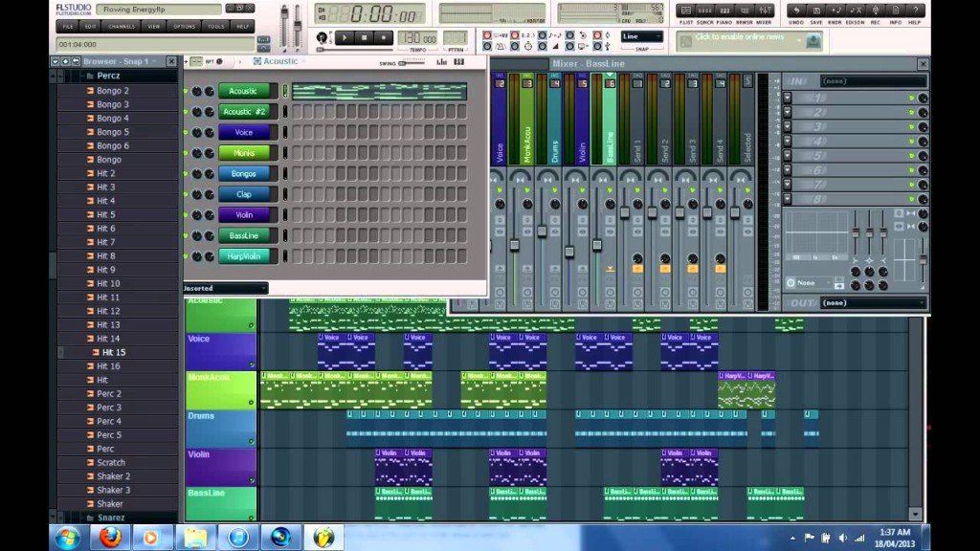Toggle the Browser via BRWSR icon
This screenshot has height=551, width=980.
coord(745,10)
